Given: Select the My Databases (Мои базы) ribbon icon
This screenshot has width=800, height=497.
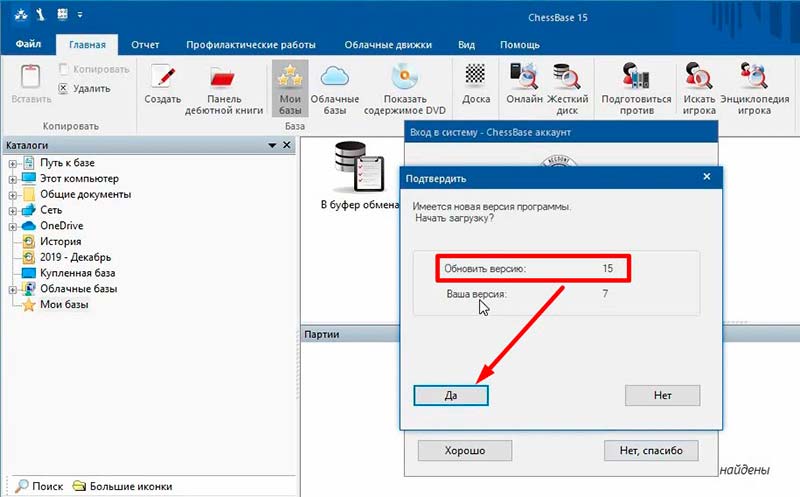Looking at the screenshot, I should point(289,77).
